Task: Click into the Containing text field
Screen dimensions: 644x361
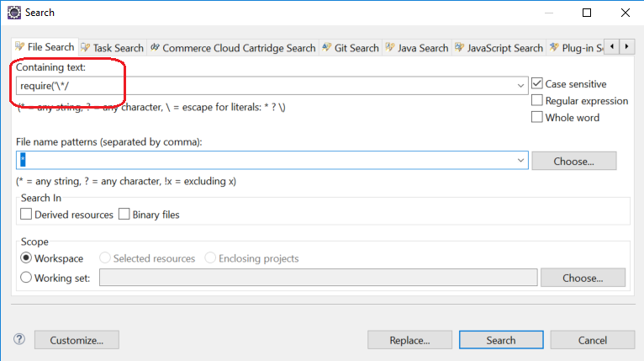Action: pos(252,85)
